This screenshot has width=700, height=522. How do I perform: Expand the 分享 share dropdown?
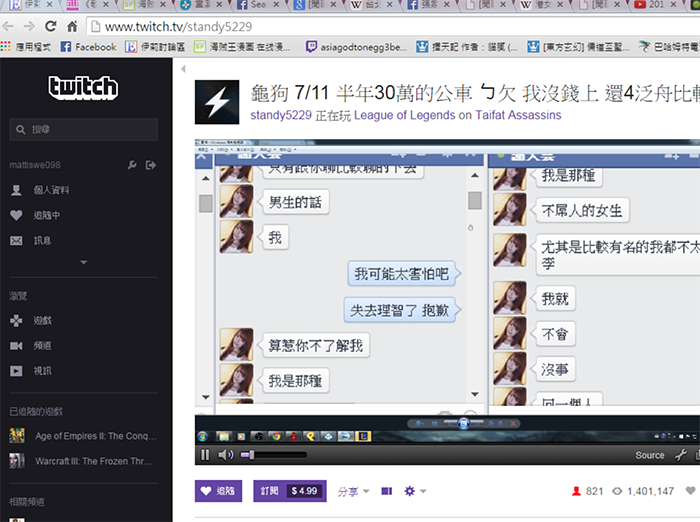(x=353, y=491)
